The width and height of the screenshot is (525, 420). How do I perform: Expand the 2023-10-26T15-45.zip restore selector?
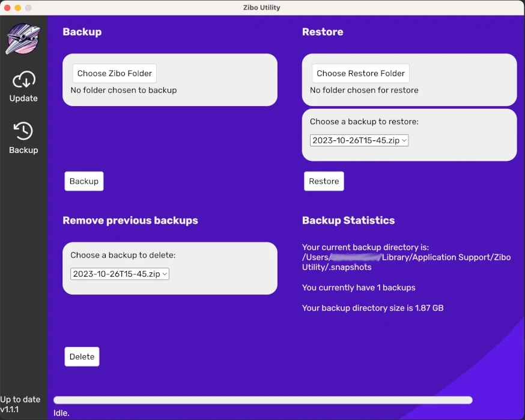click(359, 140)
